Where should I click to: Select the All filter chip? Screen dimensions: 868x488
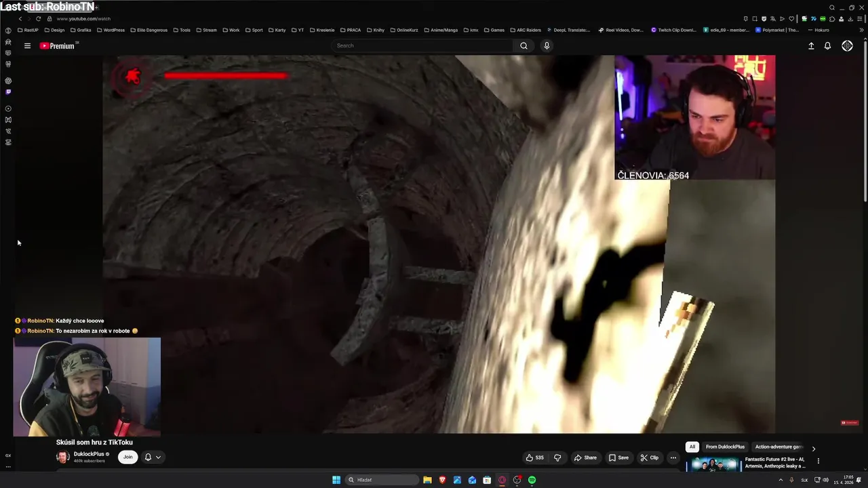coord(692,447)
